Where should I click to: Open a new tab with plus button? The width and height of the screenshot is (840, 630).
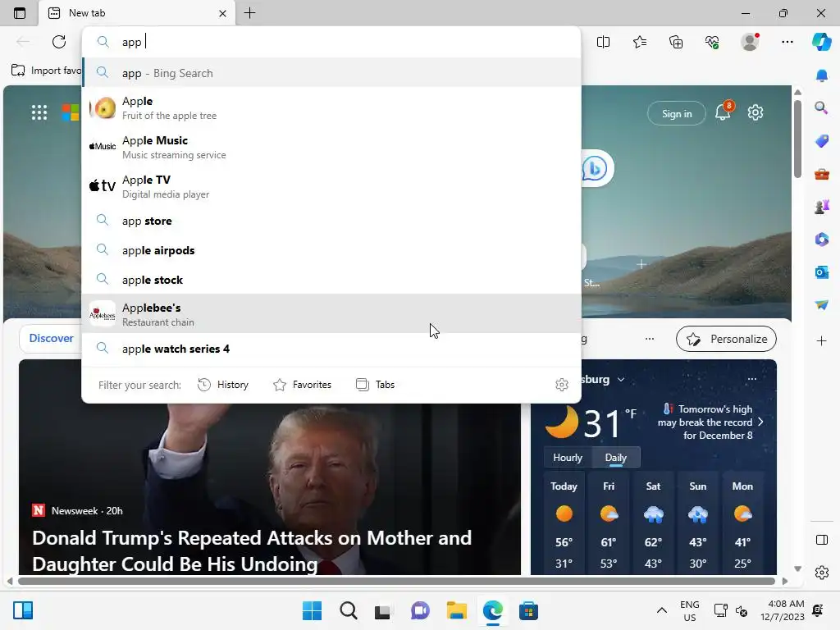[x=249, y=13]
